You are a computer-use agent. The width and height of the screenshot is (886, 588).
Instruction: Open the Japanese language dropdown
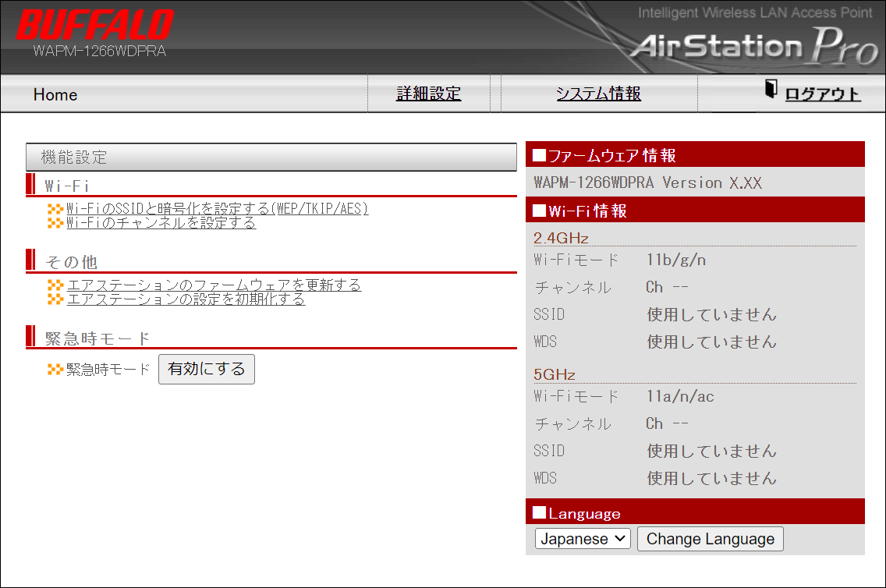(583, 539)
